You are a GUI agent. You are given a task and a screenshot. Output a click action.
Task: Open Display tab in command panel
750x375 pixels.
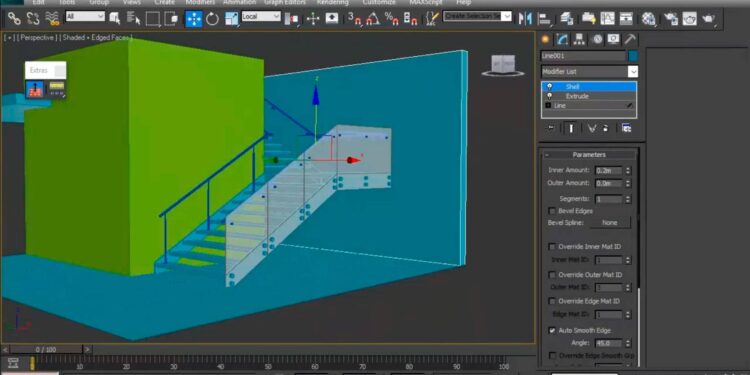614,39
